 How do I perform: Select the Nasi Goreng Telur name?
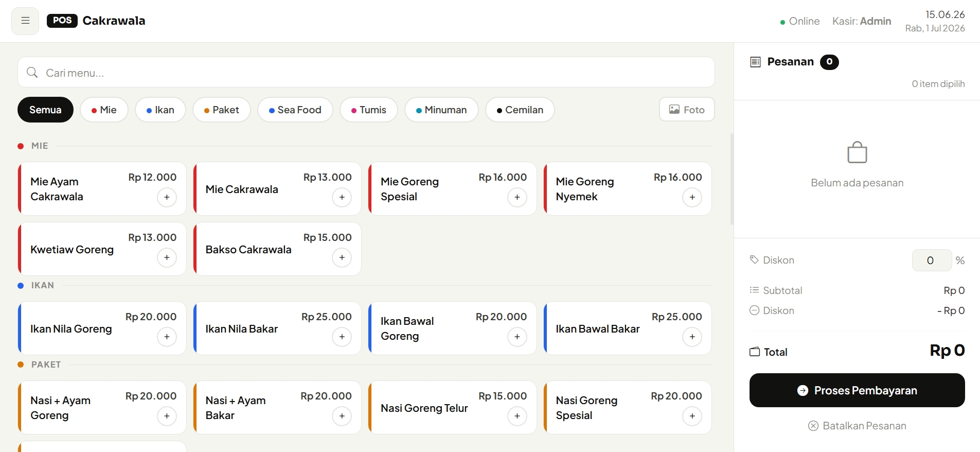[424, 408]
